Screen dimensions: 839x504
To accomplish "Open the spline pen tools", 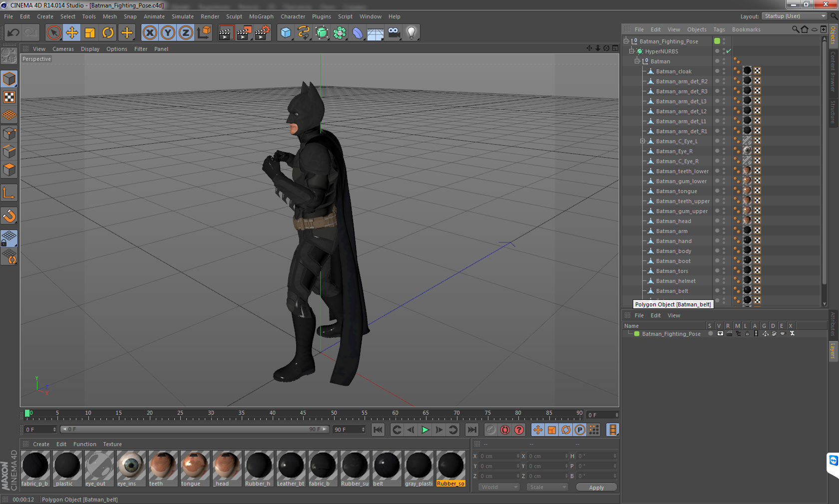I will pos(304,33).
